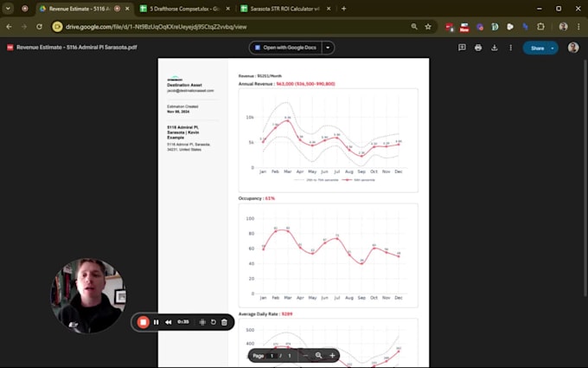The width and height of the screenshot is (588, 368).
Task: Click the Occupancy 61% heading
Action: tap(257, 198)
